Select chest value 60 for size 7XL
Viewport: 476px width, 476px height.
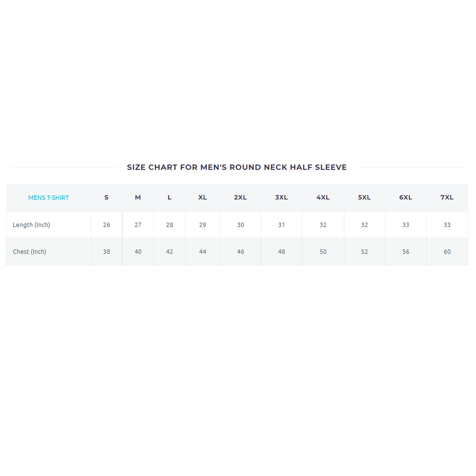click(x=447, y=252)
